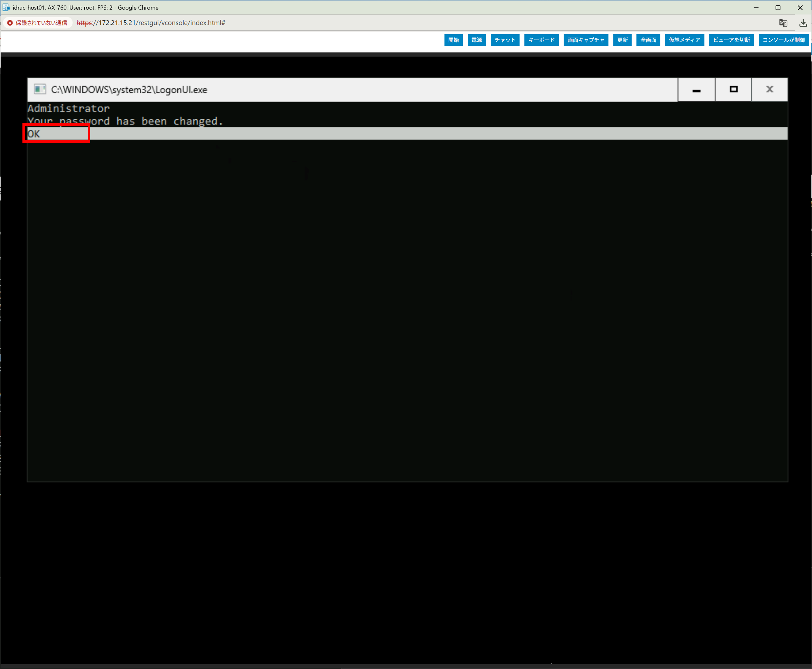Click the Chrome download icon
This screenshot has width=812, height=669.
(803, 23)
